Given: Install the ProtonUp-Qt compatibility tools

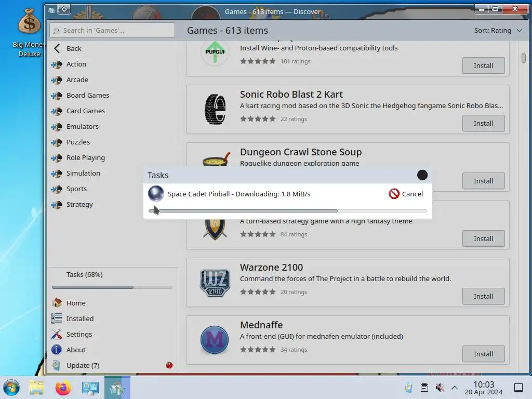Looking at the screenshot, I should point(483,65).
